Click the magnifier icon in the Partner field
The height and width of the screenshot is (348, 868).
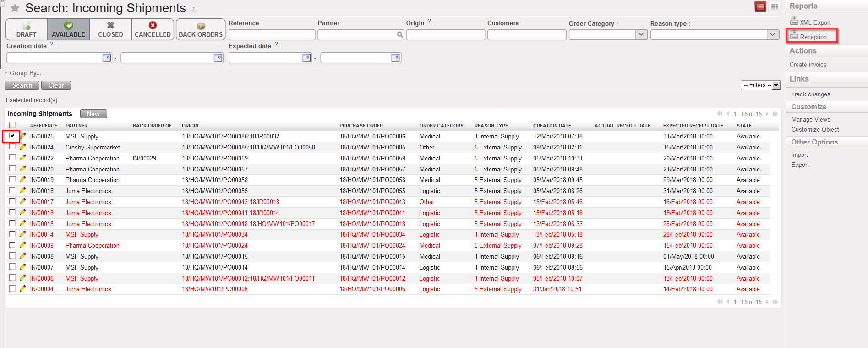coord(400,35)
